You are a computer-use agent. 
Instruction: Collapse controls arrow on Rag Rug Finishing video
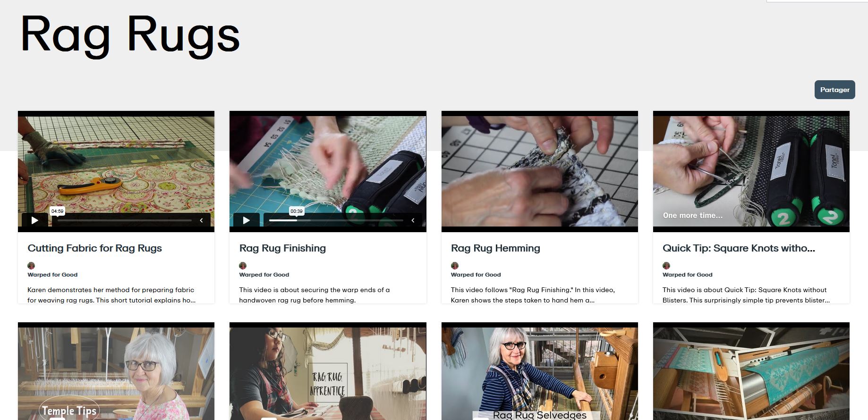(413, 220)
